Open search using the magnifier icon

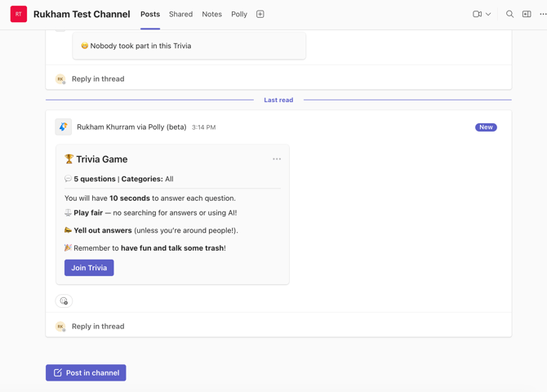pyautogui.click(x=509, y=14)
